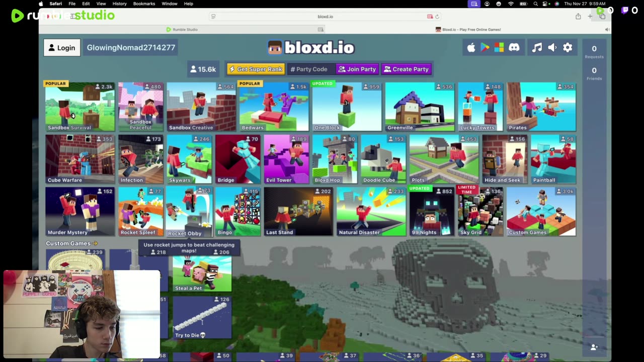The height and width of the screenshot is (362, 644).
Task: Switch to the Rumble Studio tab
Action: [x=182, y=30]
